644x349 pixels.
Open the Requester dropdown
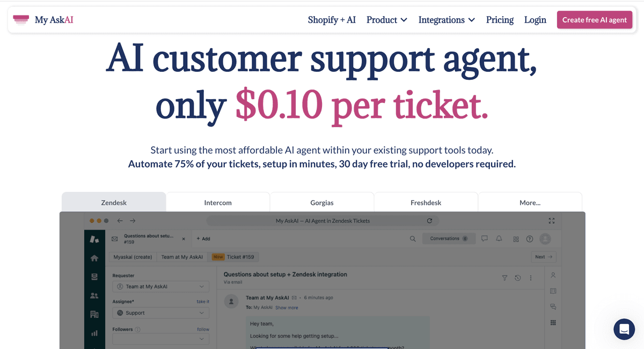pyautogui.click(x=160, y=287)
